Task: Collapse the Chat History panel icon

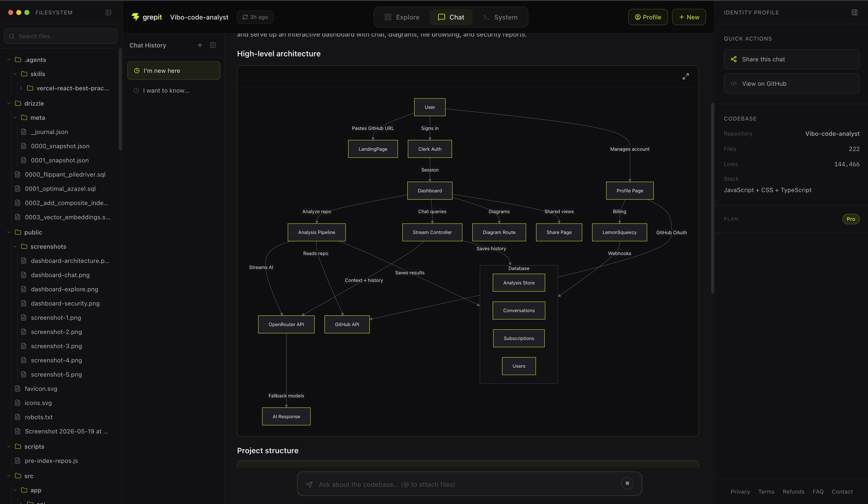Action: (213, 45)
